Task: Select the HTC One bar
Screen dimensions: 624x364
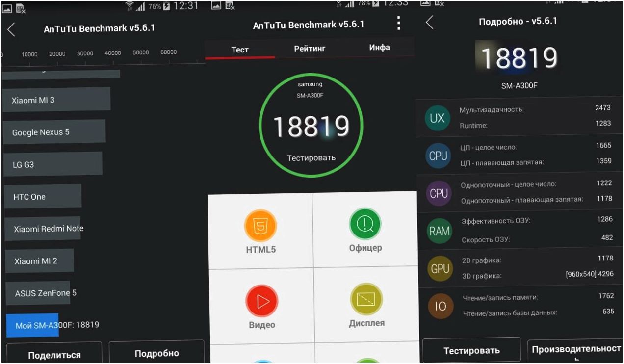Action: 43,196
